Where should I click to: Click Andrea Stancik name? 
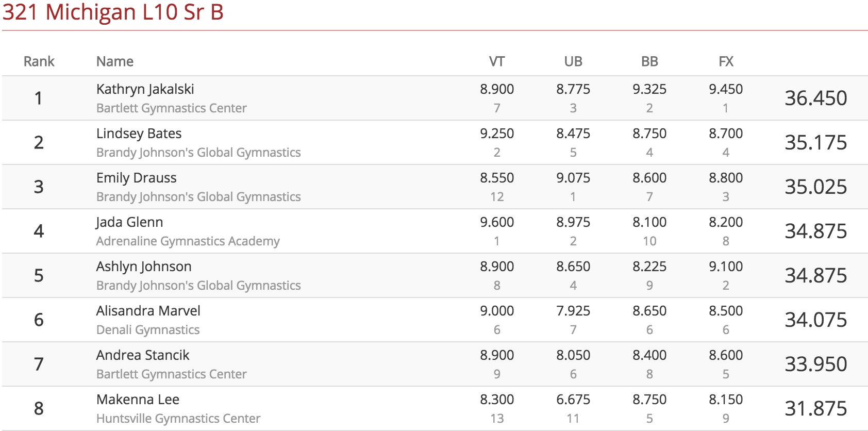pyautogui.click(x=143, y=355)
